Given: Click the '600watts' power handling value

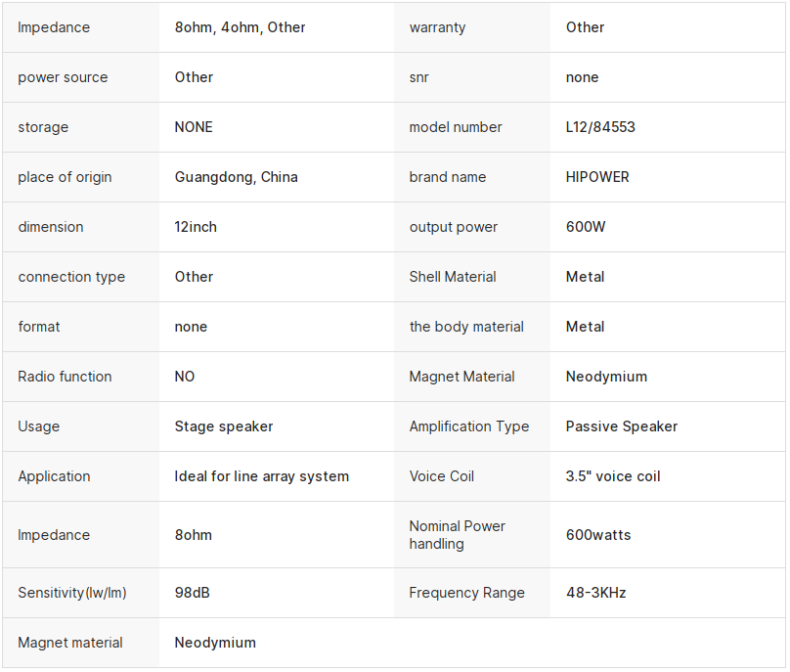Looking at the screenshot, I should pyautogui.click(x=598, y=535).
